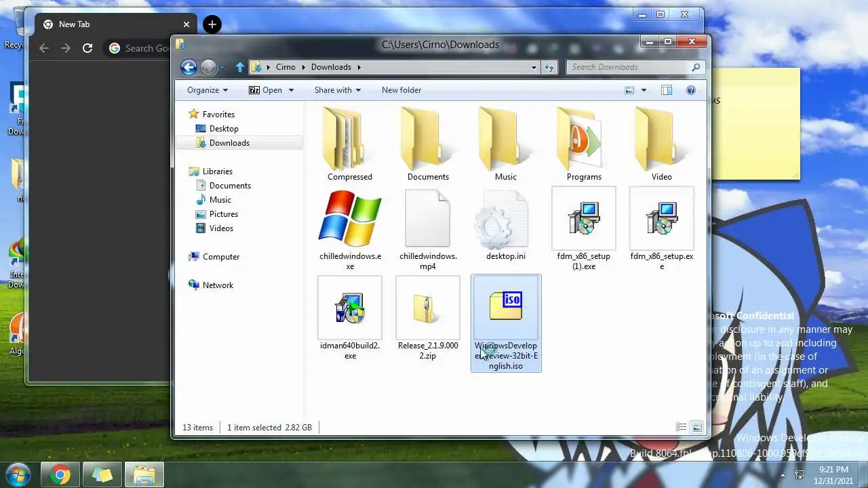This screenshot has width=868, height=488.
Task: Change view using the views icon
Action: [629, 90]
